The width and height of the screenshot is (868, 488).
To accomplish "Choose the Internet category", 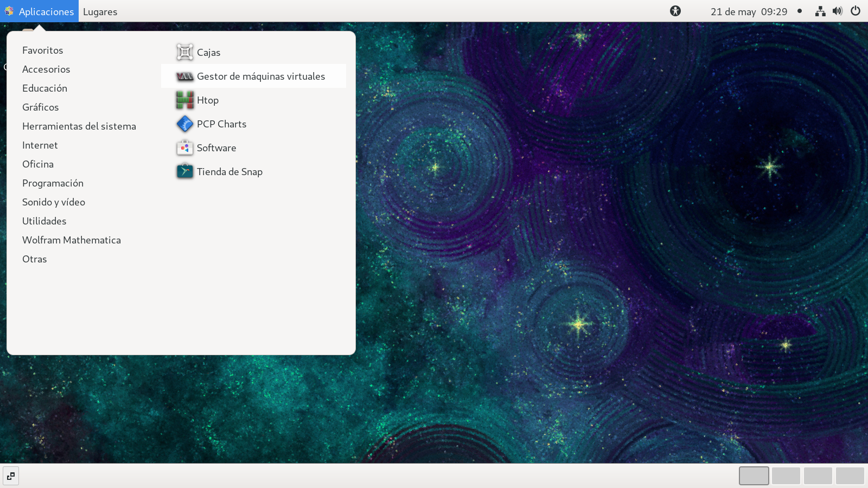I will (40, 145).
